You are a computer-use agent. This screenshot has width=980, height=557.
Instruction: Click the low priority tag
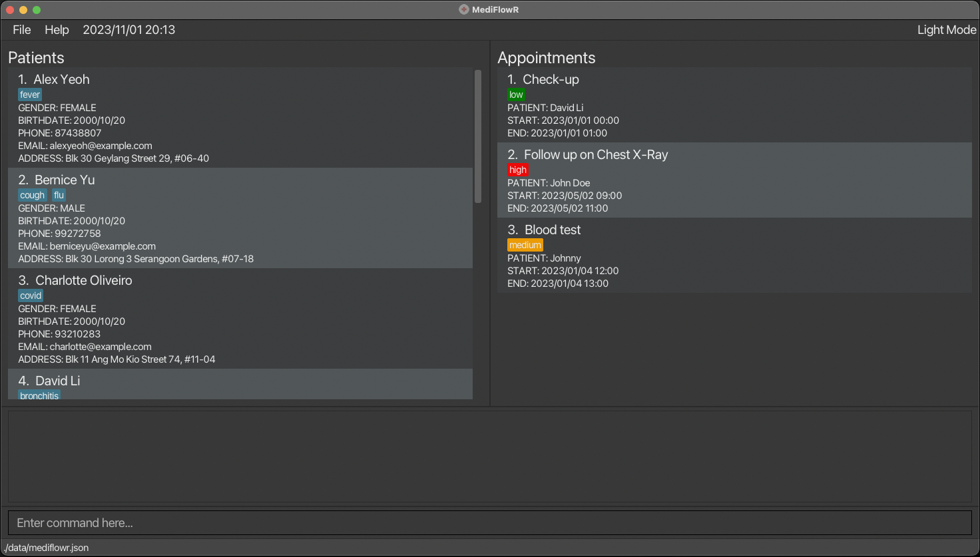point(516,94)
